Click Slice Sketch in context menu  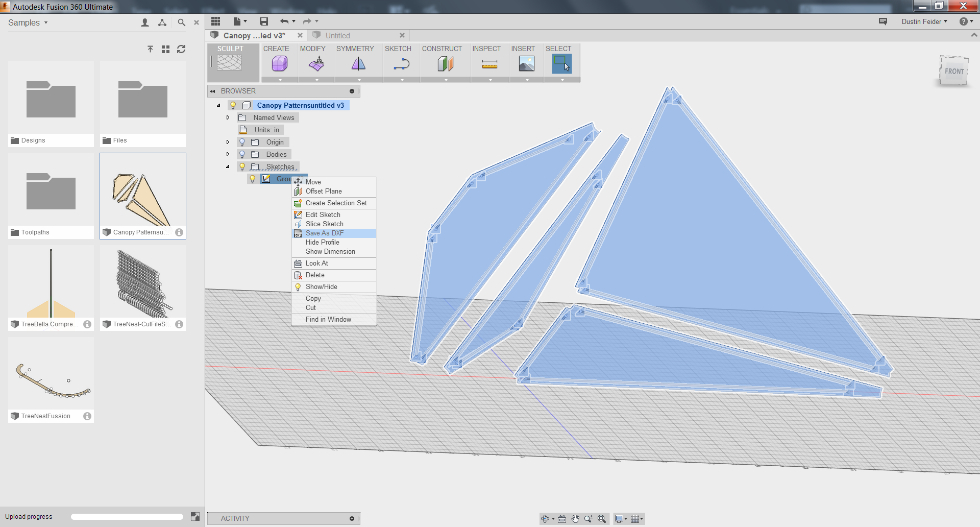(x=334, y=224)
